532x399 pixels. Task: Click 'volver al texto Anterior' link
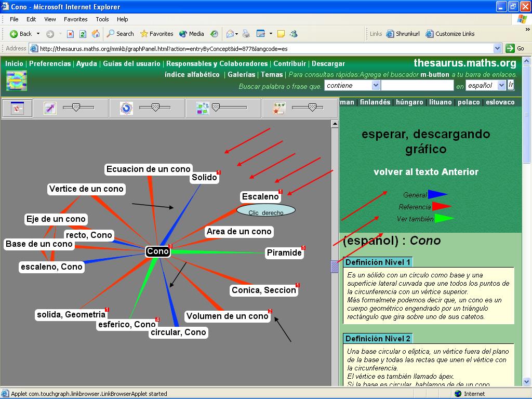425,172
